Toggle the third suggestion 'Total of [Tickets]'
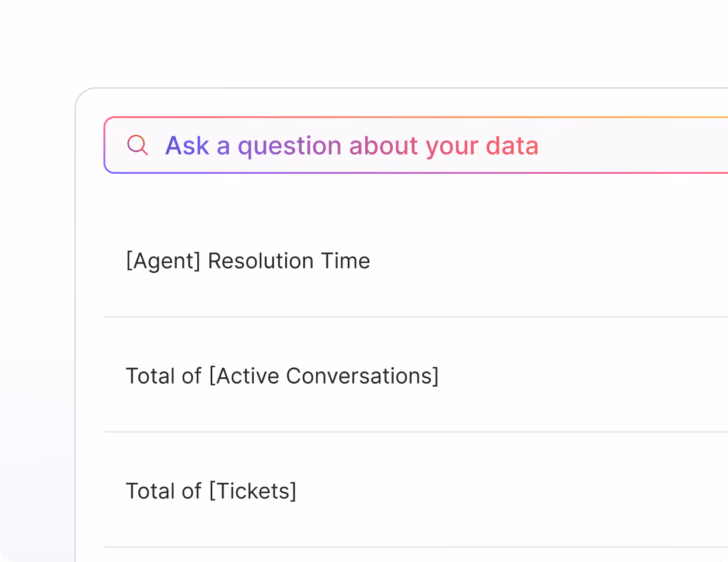This screenshot has width=728, height=562. pos(211,490)
